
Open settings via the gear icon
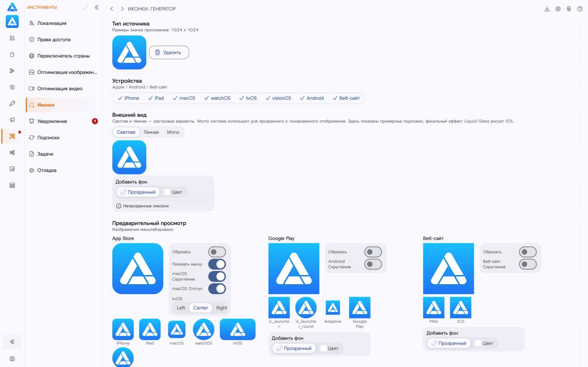558,9
